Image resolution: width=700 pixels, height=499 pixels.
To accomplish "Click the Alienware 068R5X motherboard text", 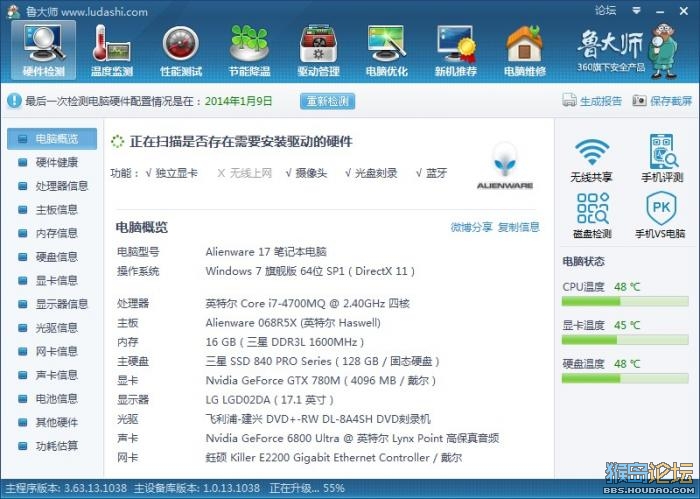I will (293, 323).
